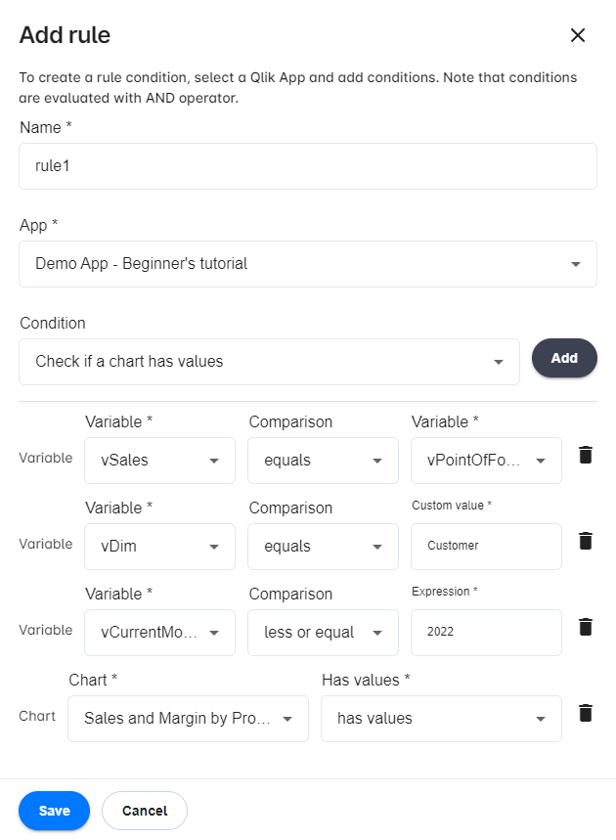
Task: Change the less or equal comparison dropdown
Action: pos(323,633)
